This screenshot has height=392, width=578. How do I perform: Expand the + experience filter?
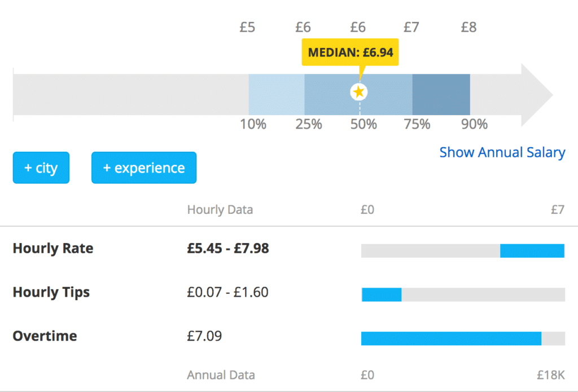pyautogui.click(x=144, y=168)
